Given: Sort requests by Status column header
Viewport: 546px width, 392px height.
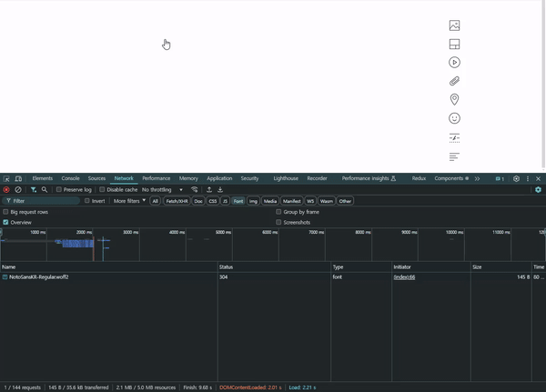Looking at the screenshot, I should [274, 267].
